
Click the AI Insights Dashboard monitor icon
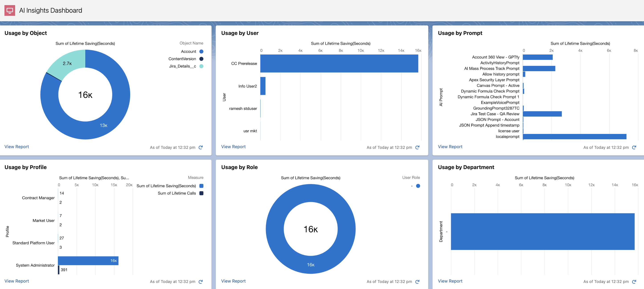(10, 10)
